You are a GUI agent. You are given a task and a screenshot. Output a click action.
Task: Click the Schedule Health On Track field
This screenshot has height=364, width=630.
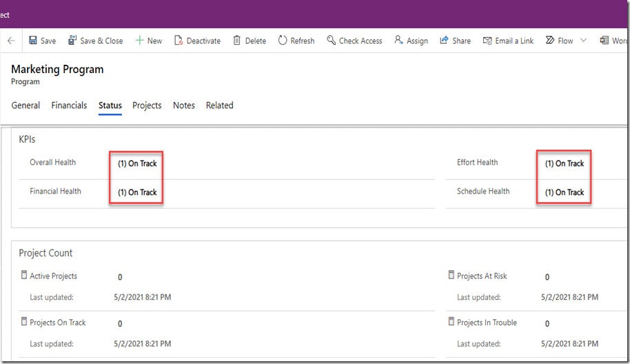tap(565, 192)
